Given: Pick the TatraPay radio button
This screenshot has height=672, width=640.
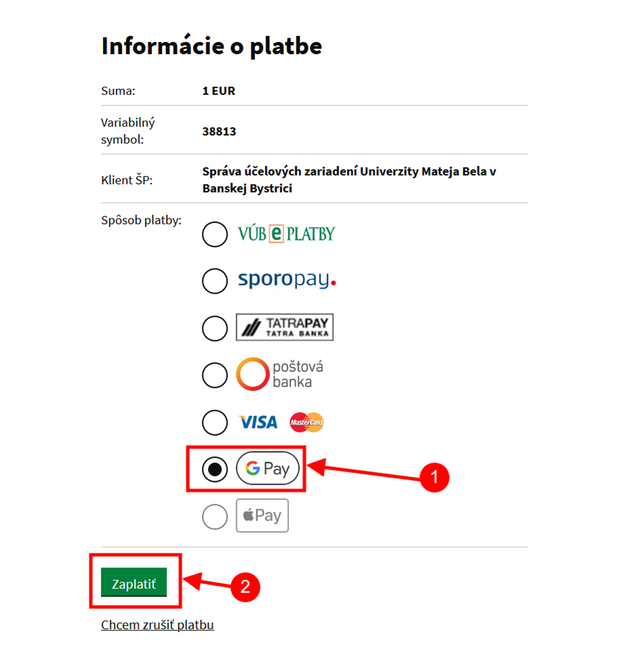Looking at the screenshot, I should click(x=215, y=328).
